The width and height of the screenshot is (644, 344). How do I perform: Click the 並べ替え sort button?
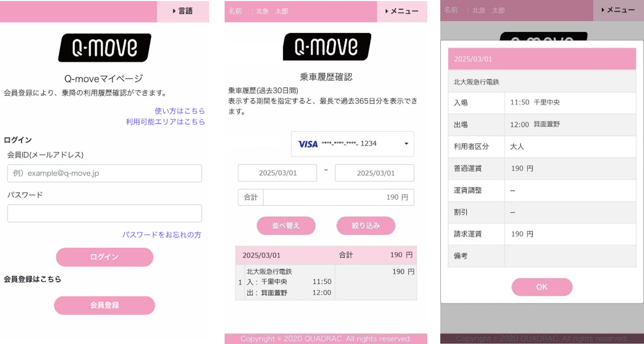coord(286,225)
